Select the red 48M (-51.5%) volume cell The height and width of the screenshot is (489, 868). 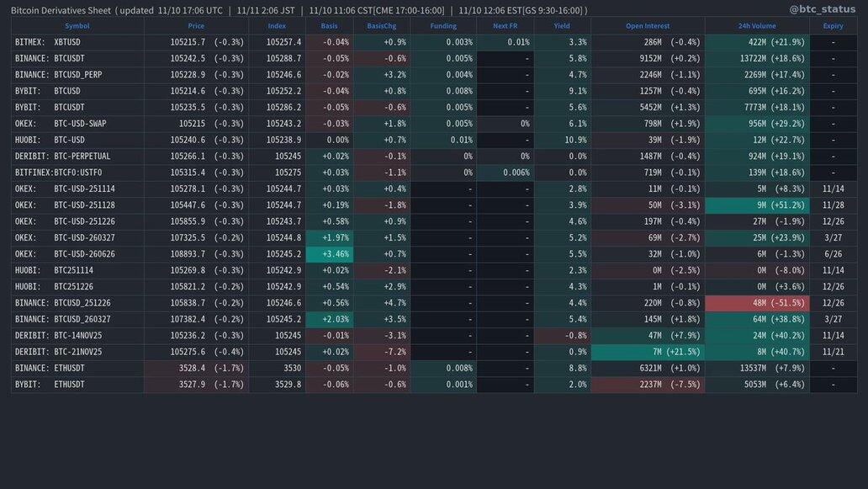click(x=757, y=303)
